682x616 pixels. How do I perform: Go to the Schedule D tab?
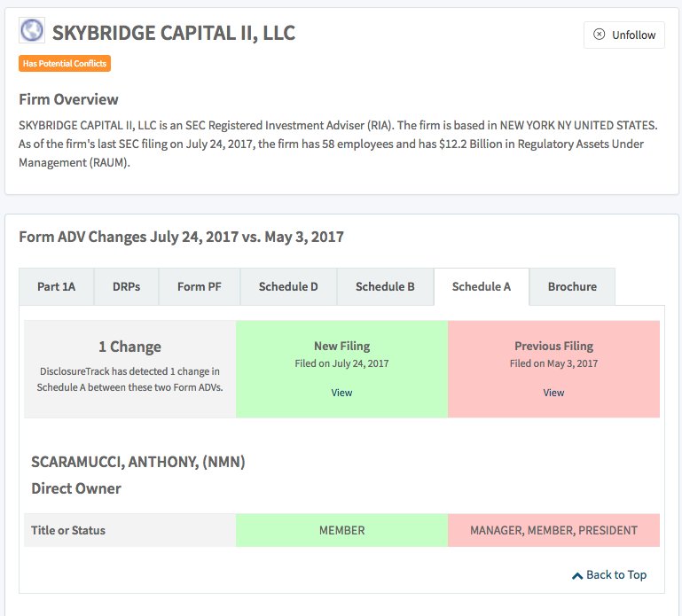[x=288, y=287]
